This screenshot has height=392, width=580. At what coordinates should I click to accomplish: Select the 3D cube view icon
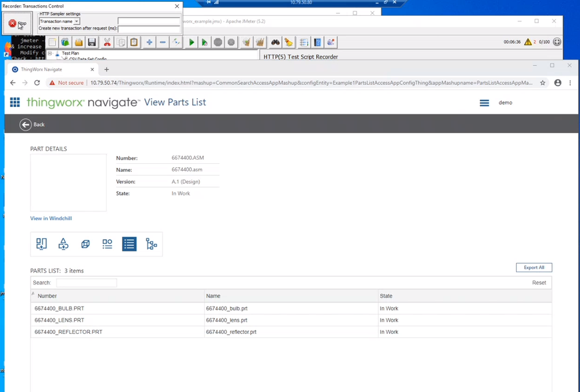[x=85, y=244]
